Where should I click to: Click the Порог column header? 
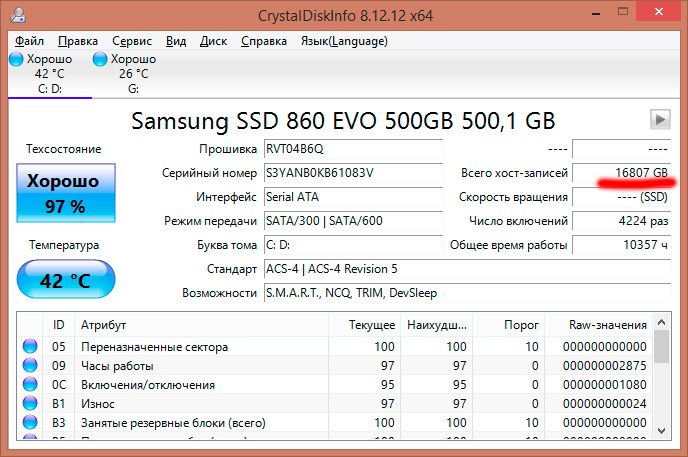pyautogui.click(x=509, y=325)
